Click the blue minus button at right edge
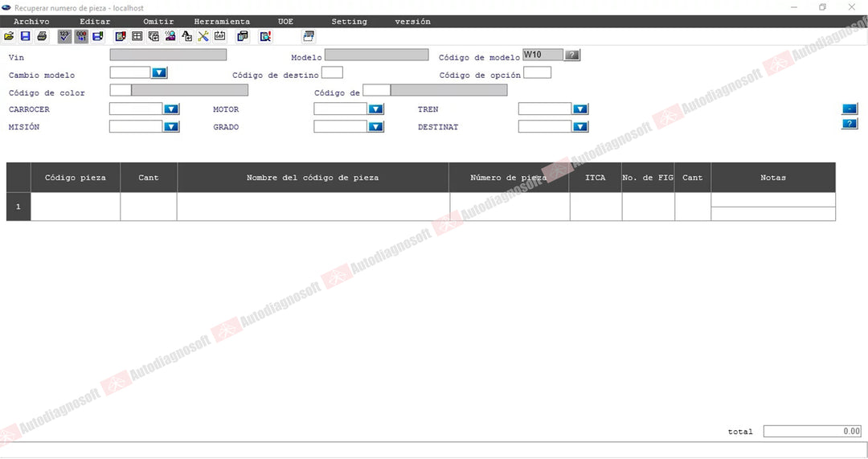Viewport: 868px width, 459px height. [x=850, y=109]
